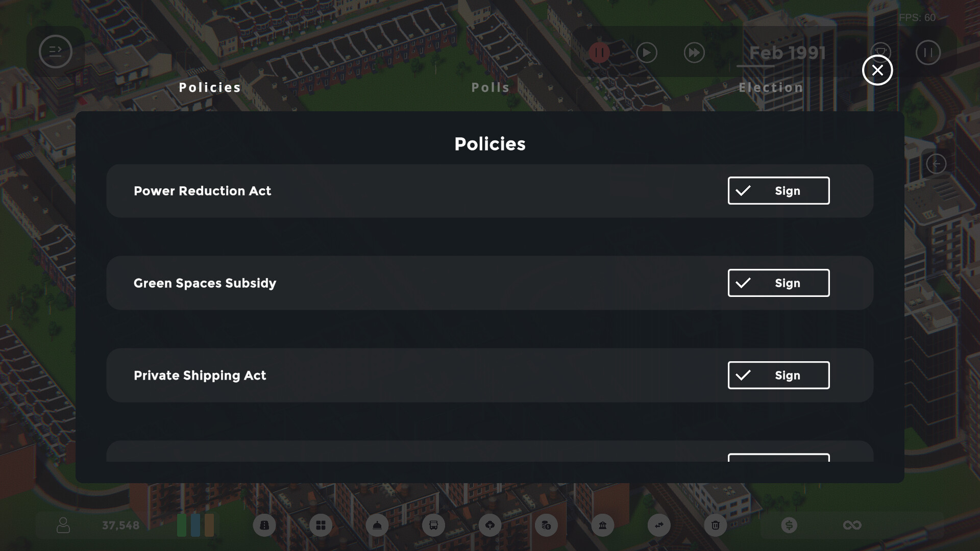
Task: Click the bus transit icon
Action: click(433, 525)
